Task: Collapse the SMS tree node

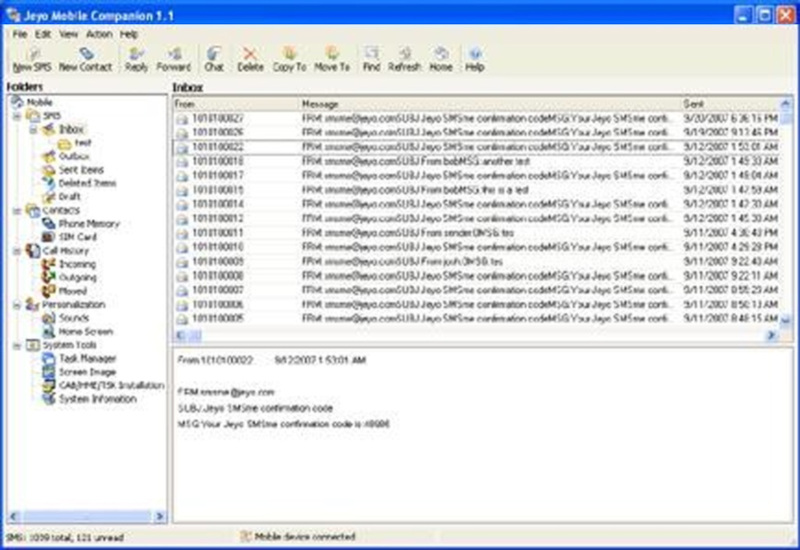Action: [x=17, y=116]
